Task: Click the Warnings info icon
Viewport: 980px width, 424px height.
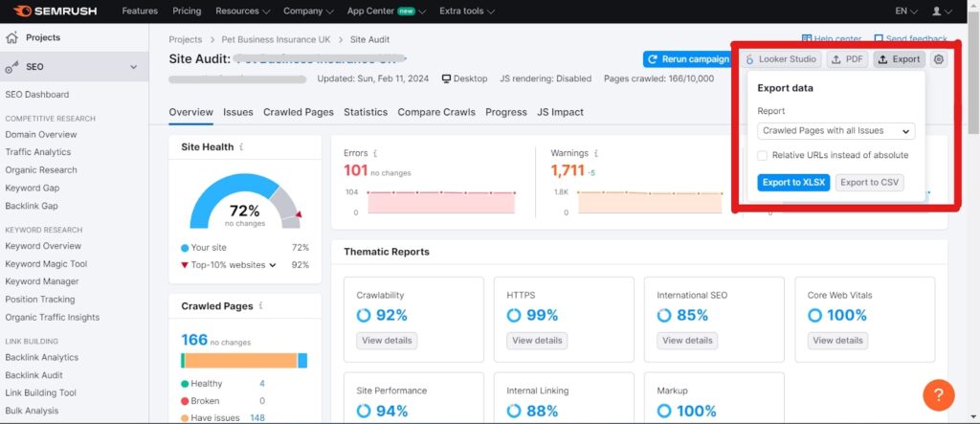Action: [595, 152]
